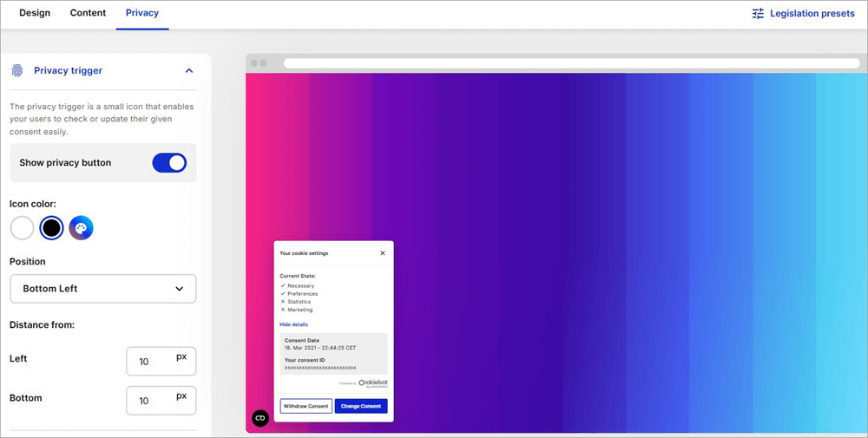This screenshot has height=438, width=868.
Task: Collapse the Privacy trigger section
Action: click(x=189, y=71)
